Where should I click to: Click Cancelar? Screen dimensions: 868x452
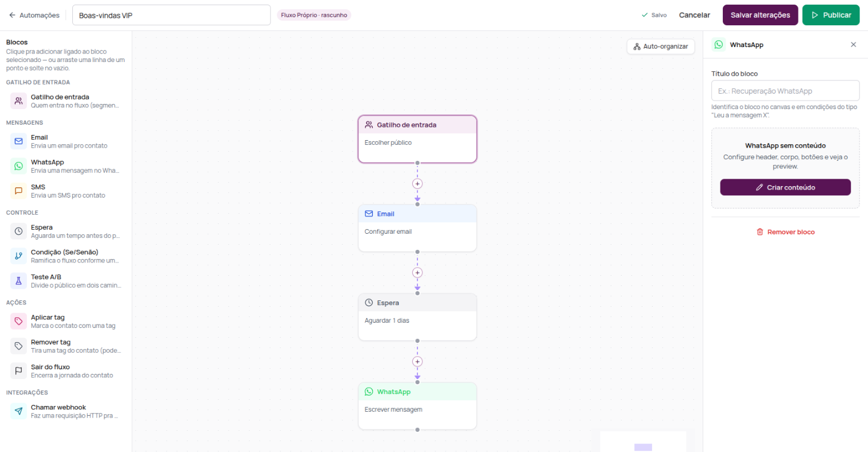(695, 15)
